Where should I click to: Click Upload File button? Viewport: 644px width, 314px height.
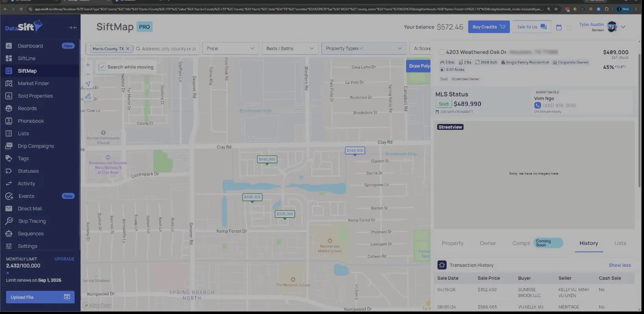click(40, 297)
